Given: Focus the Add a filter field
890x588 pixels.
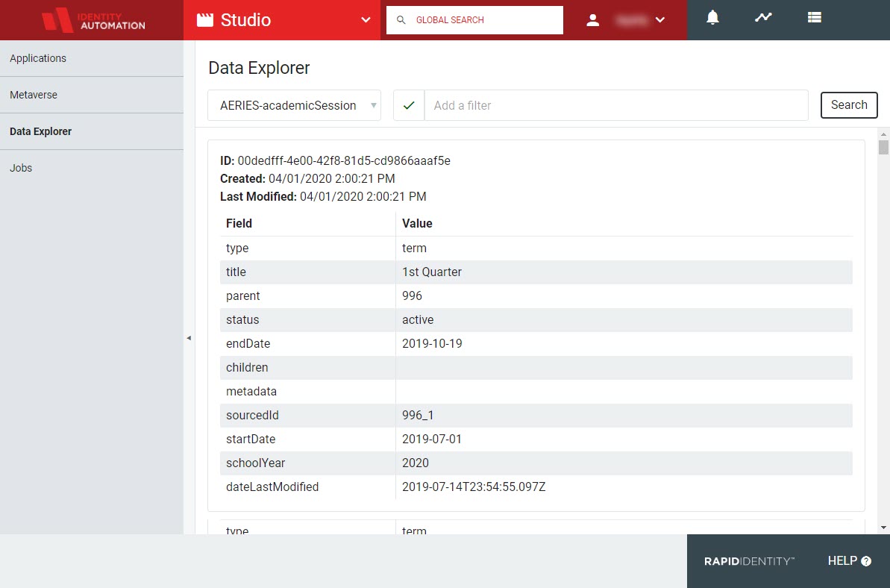Looking at the screenshot, I should (x=615, y=105).
